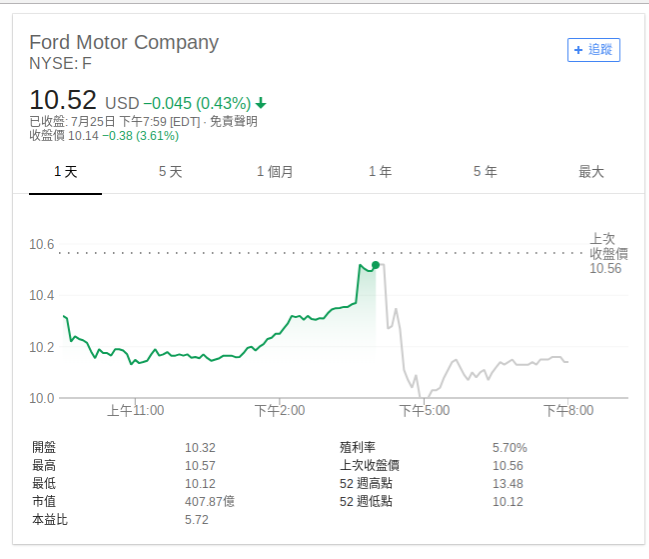Click the 殖利率 row label
Image resolution: width=649 pixels, height=559 pixels.
tap(357, 447)
